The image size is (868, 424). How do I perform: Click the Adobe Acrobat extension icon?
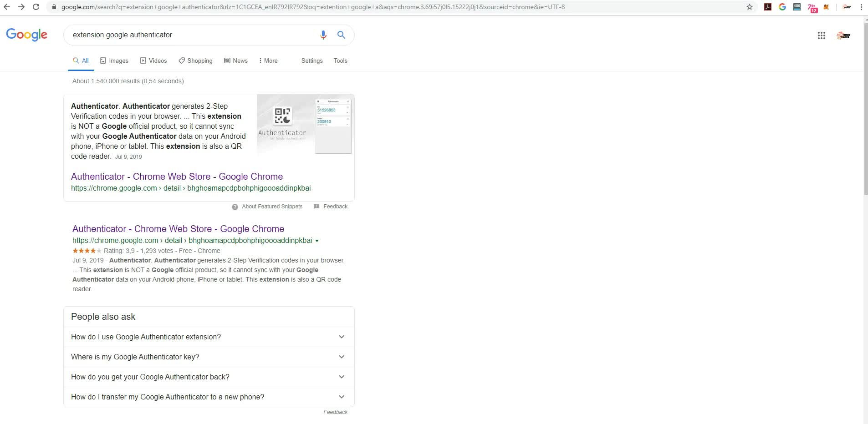click(x=767, y=7)
